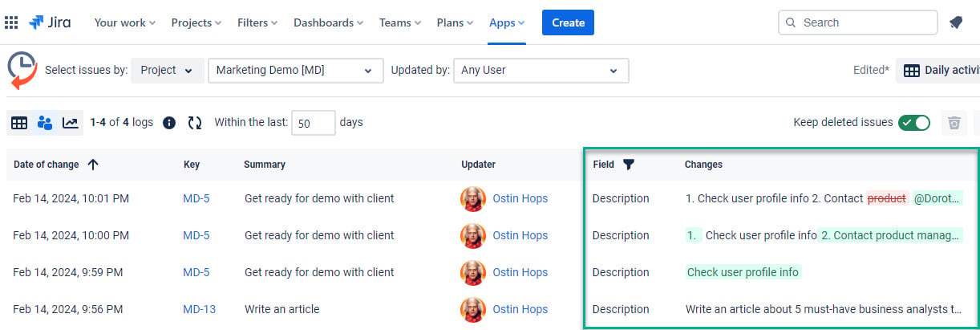Open the MD-13 issue link

point(199,309)
